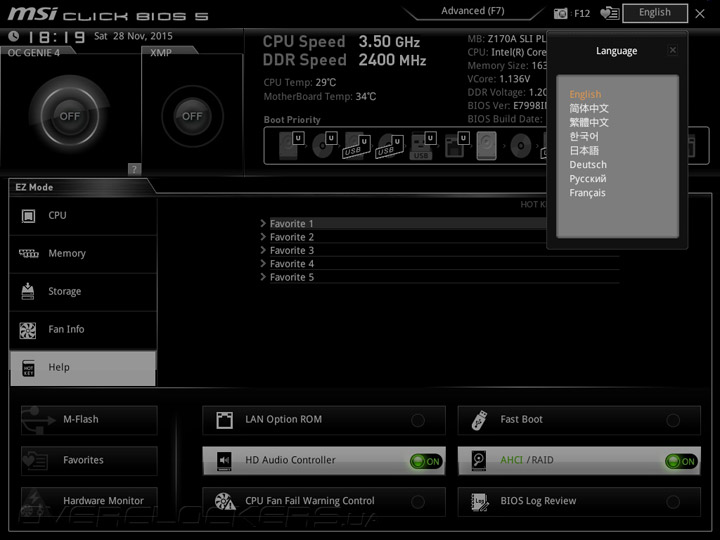This screenshot has width=720, height=540.
Task: Select 繁體中文 language
Action: (x=589, y=123)
